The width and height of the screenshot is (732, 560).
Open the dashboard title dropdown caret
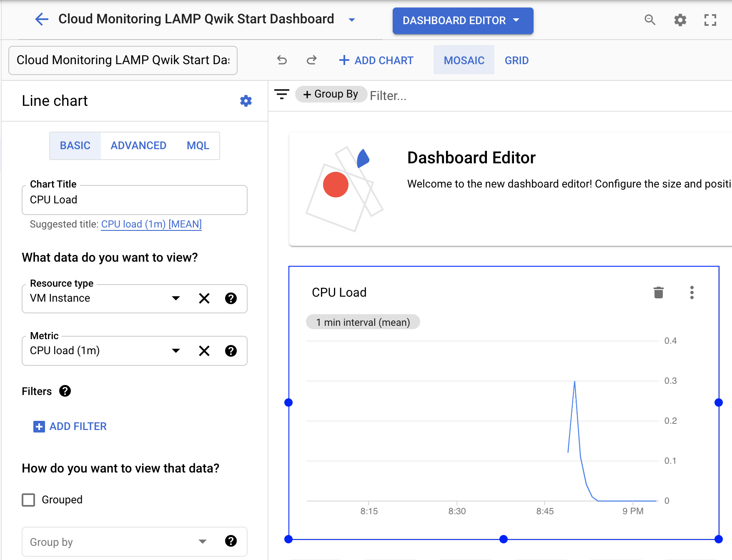352,20
